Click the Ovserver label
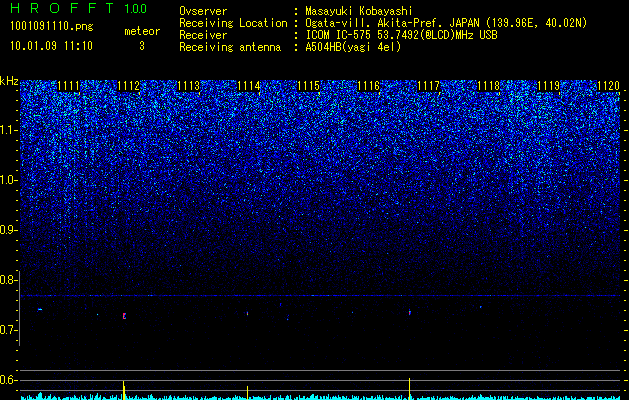629x400 pixels. (203, 11)
